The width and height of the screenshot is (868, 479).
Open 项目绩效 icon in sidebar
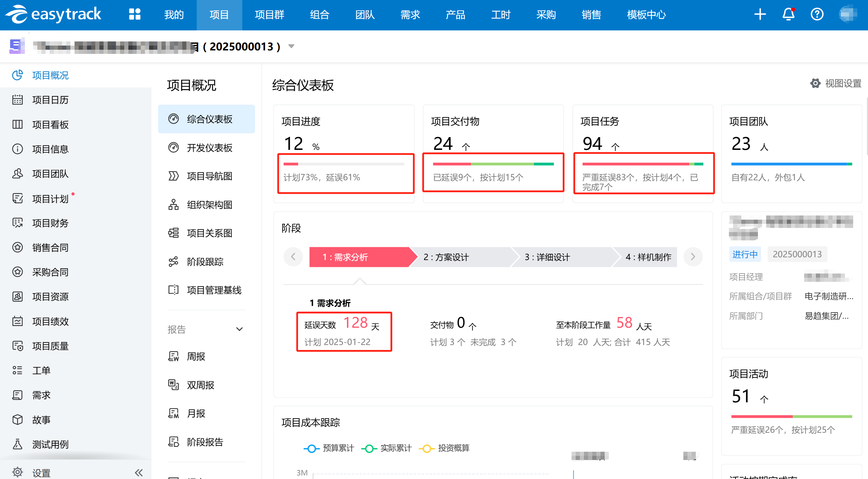[x=18, y=321]
